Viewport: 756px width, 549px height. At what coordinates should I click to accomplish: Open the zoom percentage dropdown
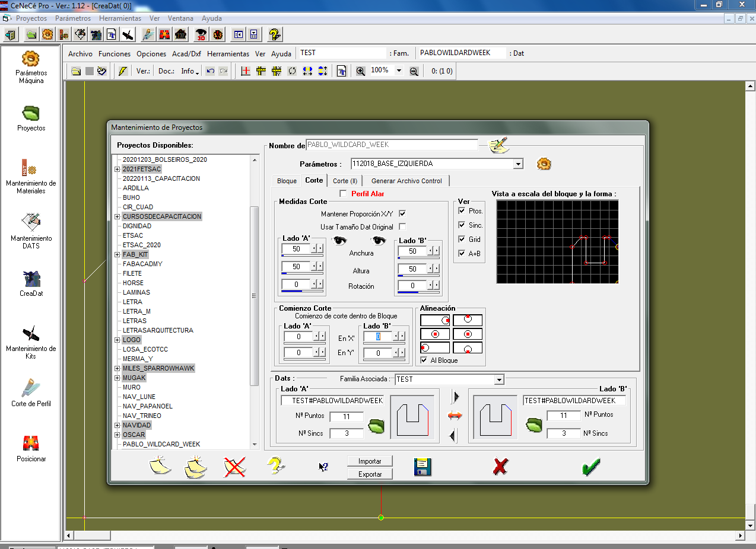(399, 71)
